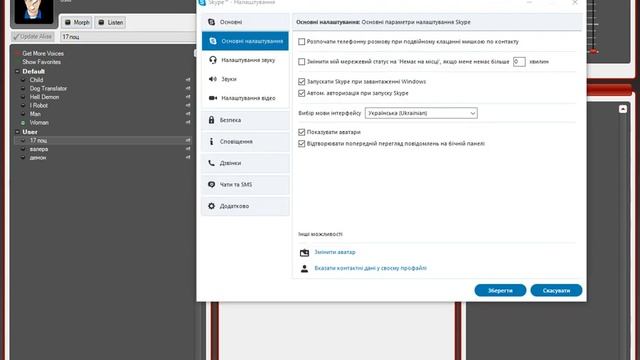Uncheck the Показувати аватари checkbox

click(x=302, y=132)
